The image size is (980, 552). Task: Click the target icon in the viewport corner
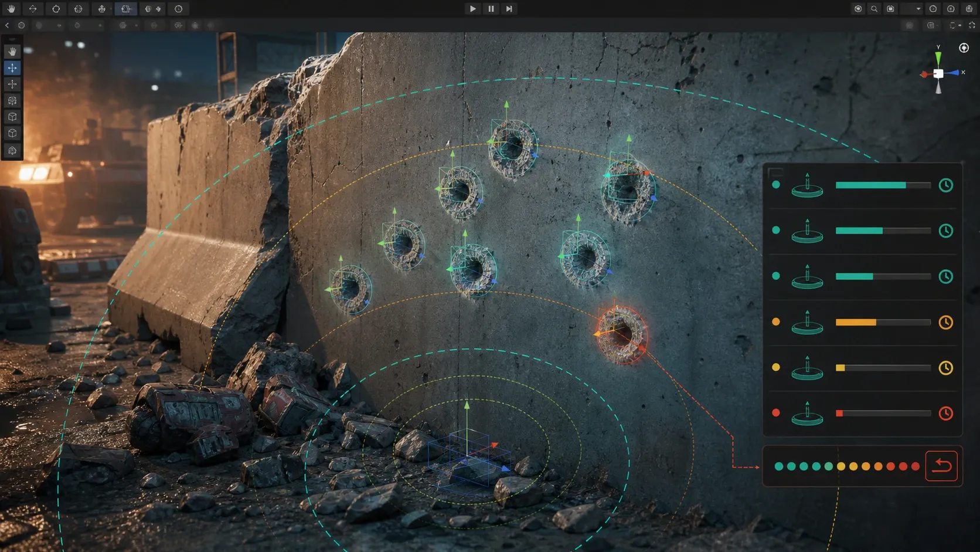click(964, 48)
